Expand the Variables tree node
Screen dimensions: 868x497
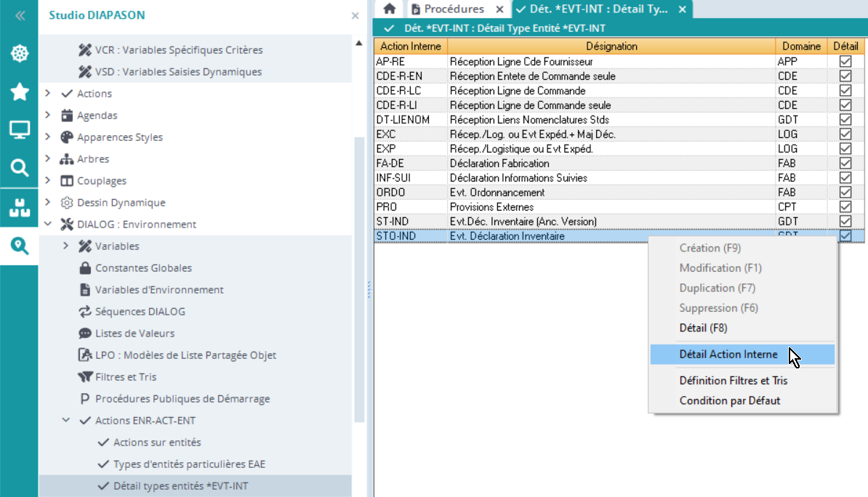tap(66, 246)
